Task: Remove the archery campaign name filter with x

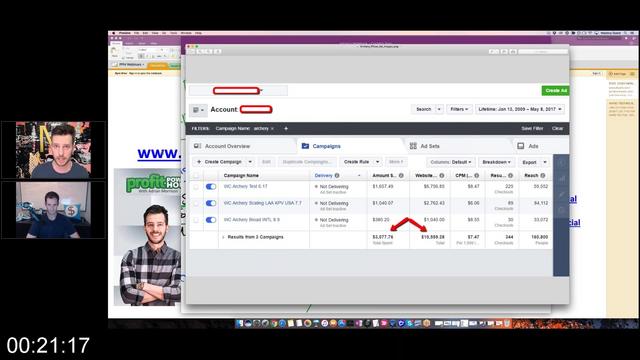Action: (272, 129)
